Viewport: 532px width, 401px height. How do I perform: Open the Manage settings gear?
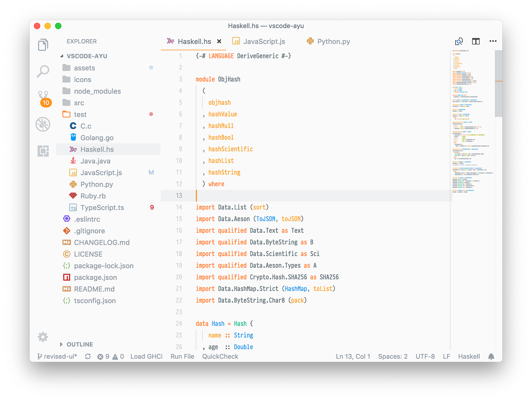43,337
